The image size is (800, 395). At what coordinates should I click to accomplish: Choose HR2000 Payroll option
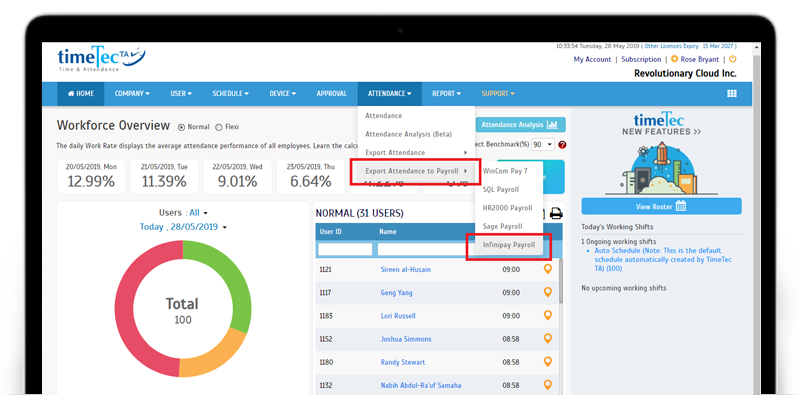pos(509,208)
